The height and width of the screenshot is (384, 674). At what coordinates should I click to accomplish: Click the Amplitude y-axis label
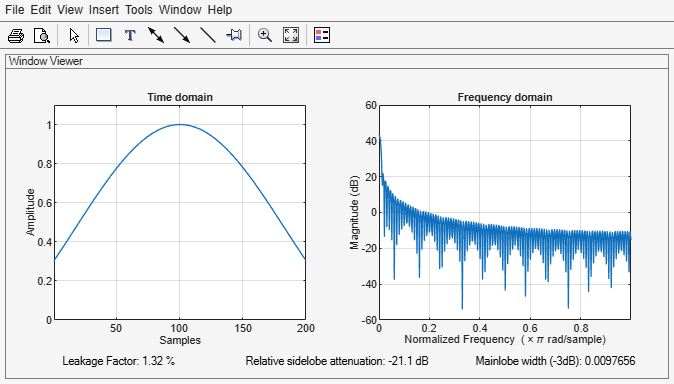point(30,212)
